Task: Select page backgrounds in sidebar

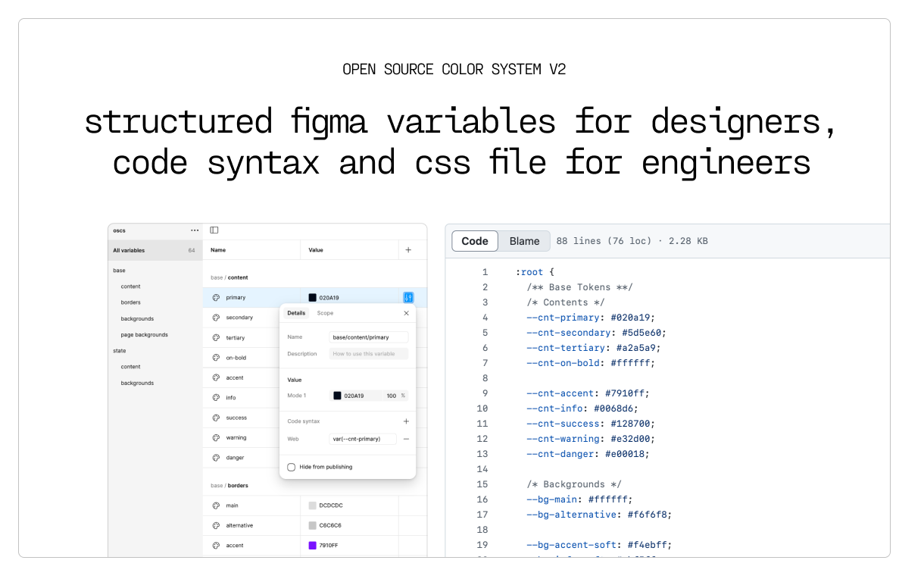Action: 145,335
